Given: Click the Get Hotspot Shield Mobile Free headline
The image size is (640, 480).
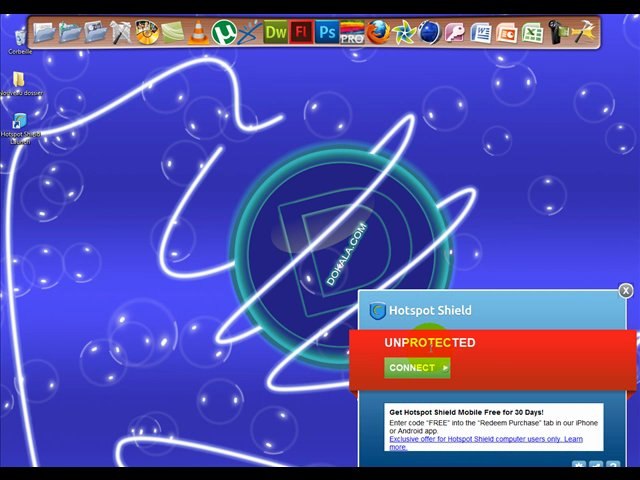Looking at the screenshot, I should (466, 412).
